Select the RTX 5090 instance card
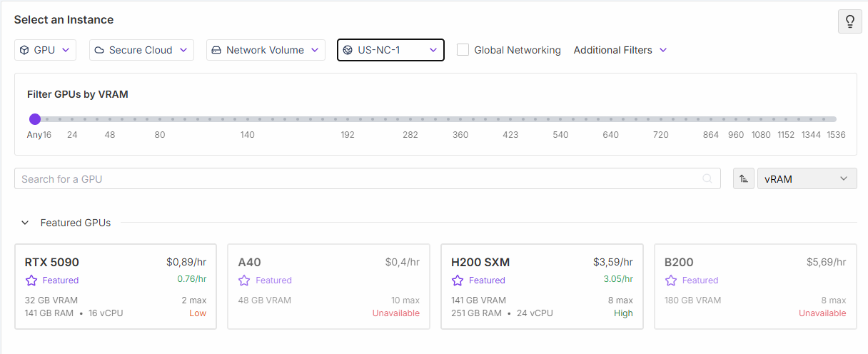The width and height of the screenshot is (868, 354). [x=115, y=287]
